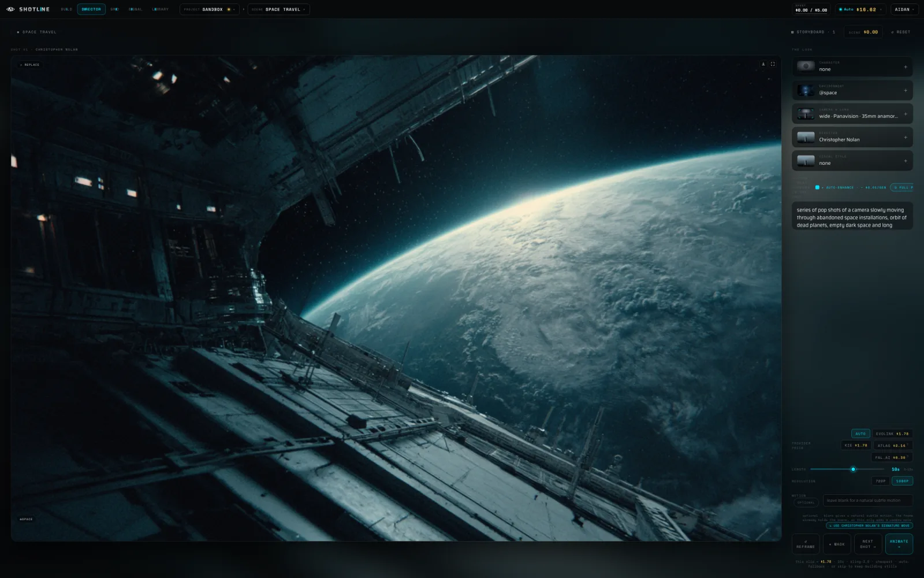Viewport: 924px width, 578px height.
Task: Open the Auto $16.62 balance dropdown
Action: click(860, 9)
